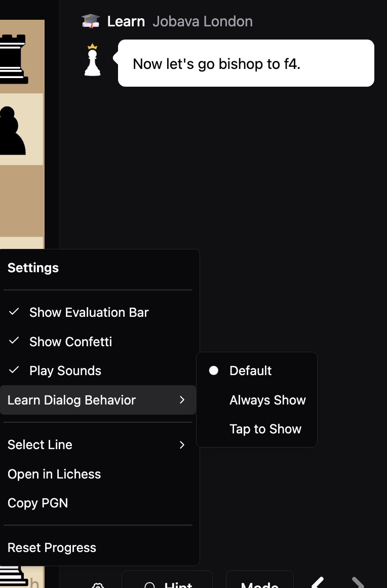Screen dimensions: 387x588
Task: Go to previous move with left arrow
Action: (x=318, y=582)
